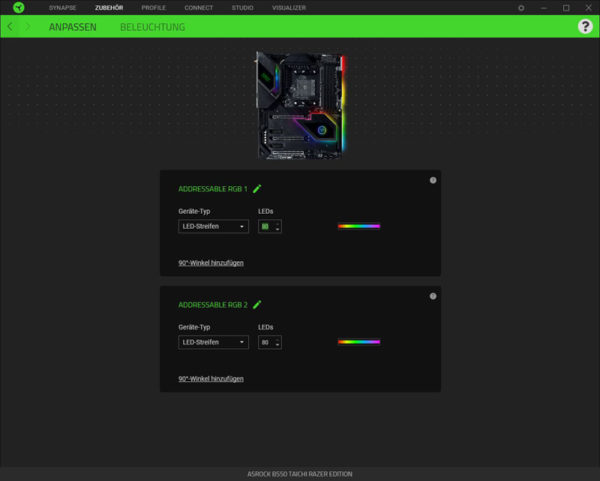Image resolution: width=600 pixels, height=481 pixels.
Task: Show info tooltip for Addressable RGB 2
Action: point(433,296)
